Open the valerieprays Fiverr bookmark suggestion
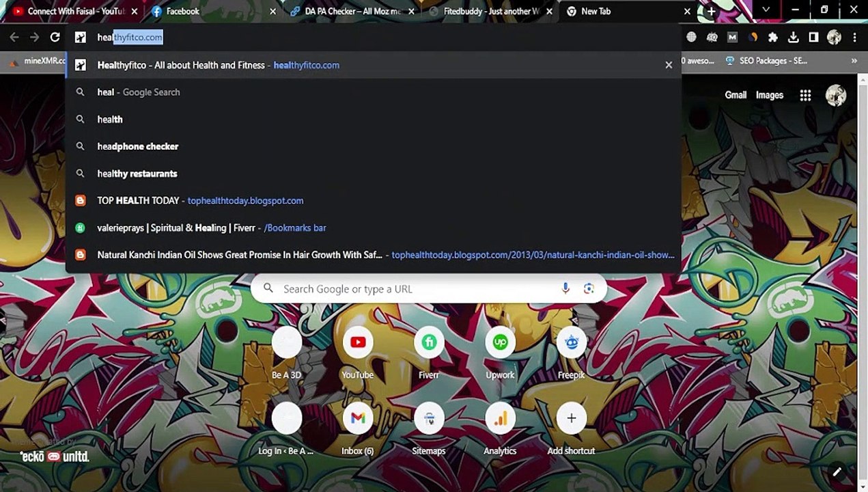This screenshot has width=868, height=492. 374,228
